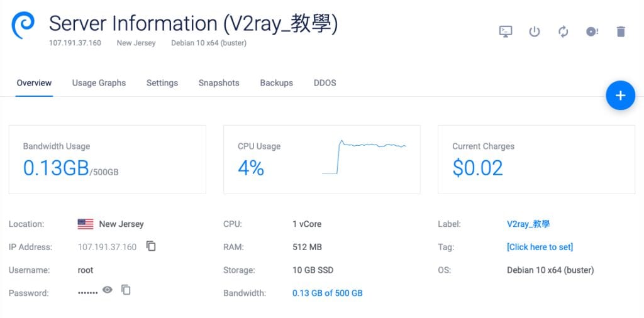Open the server console view
Screen dimensions: 644x318
click(x=506, y=31)
